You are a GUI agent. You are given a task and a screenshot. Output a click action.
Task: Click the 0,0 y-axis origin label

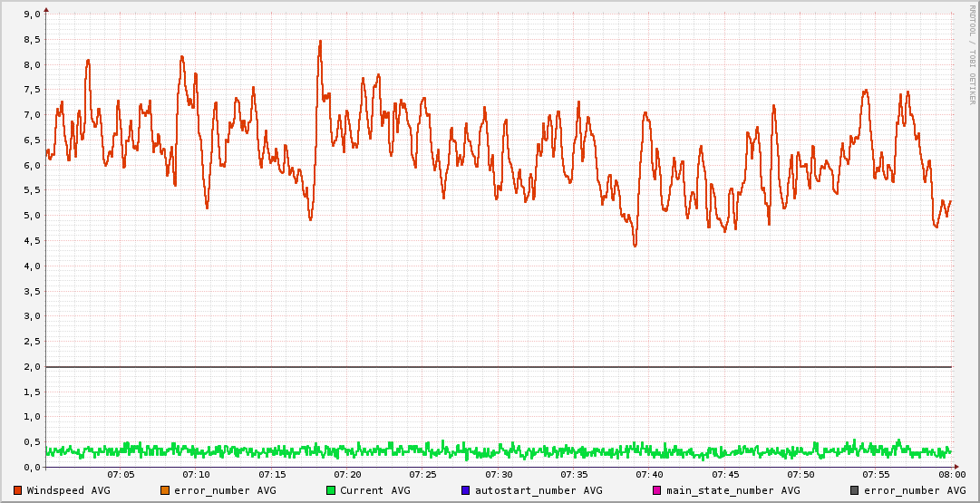[31, 467]
